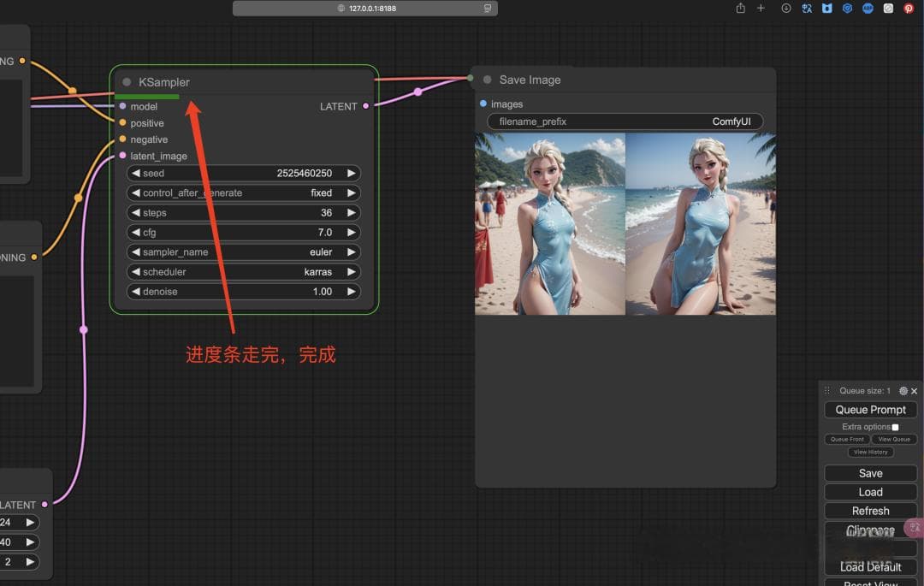Click the Refresh button
The image size is (924, 586).
[870, 511]
